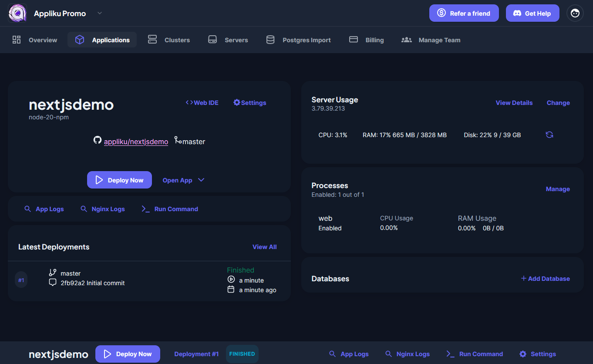This screenshot has width=593, height=364.
Task: Open the Web IDE
Action: pyautogui.click(x=202, y=103)
